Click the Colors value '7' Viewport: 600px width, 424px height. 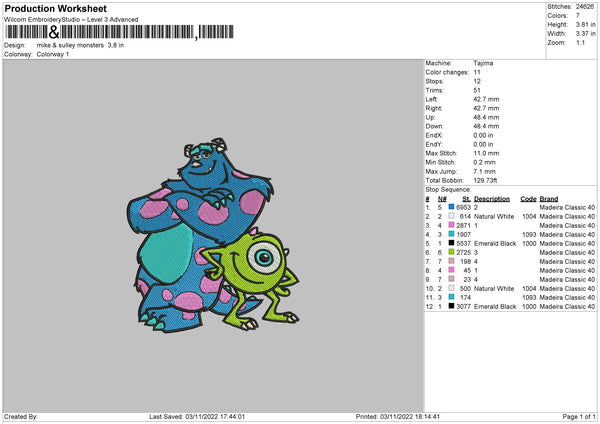[578, 16]
